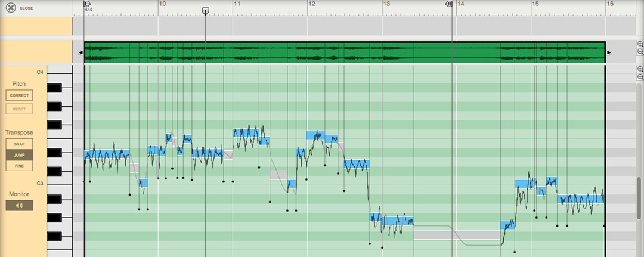
Task: Click bar 13 on the timeline ruler
Action: click(386, 5)
